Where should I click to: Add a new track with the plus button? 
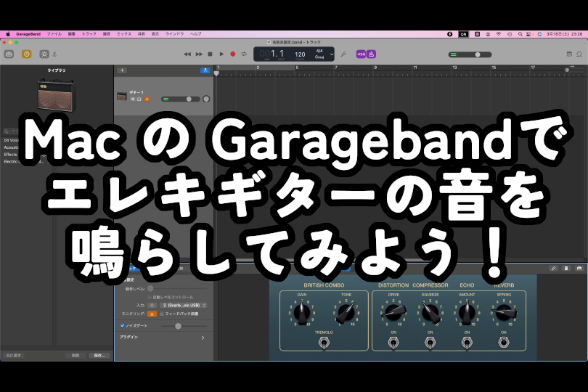pos(122,70)
